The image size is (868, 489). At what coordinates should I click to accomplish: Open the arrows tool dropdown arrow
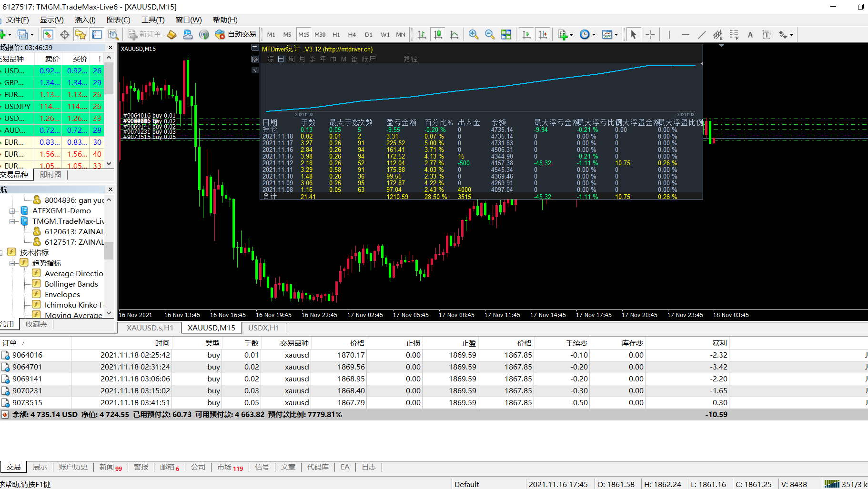[x=791, y=35]
